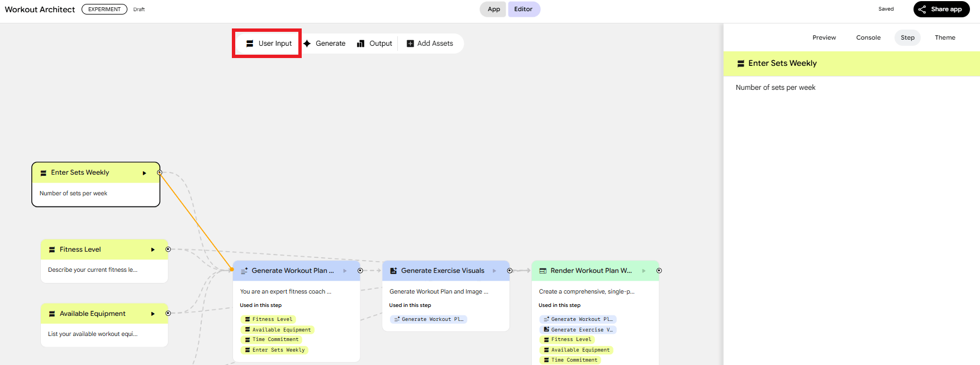Viewport: 980px width, 365px height.
Task: Click the Generate sparkle toolbar button
Action: 325,44
